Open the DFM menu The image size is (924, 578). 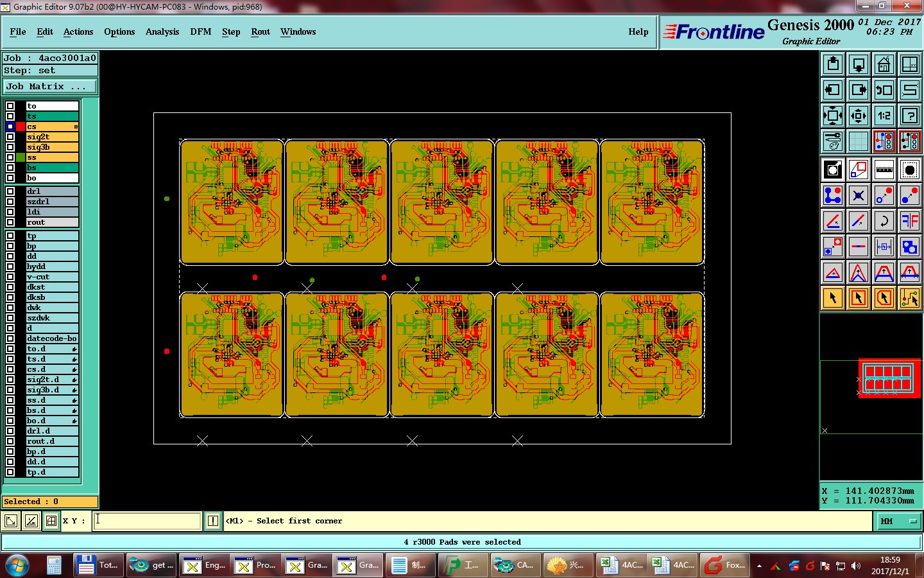[x=201, y=31]
